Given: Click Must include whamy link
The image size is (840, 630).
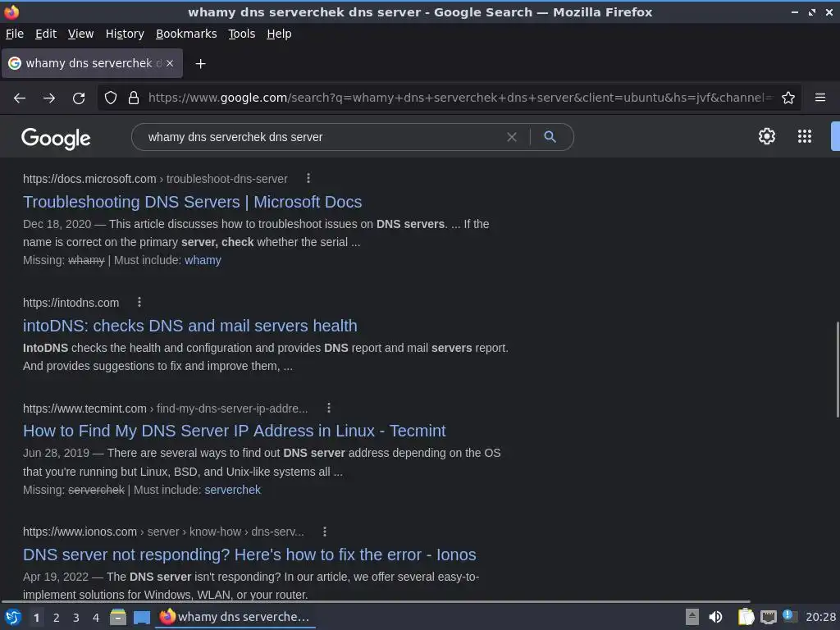Looking at the screenshot, I should pyautogui.click(x=203, y=260).
